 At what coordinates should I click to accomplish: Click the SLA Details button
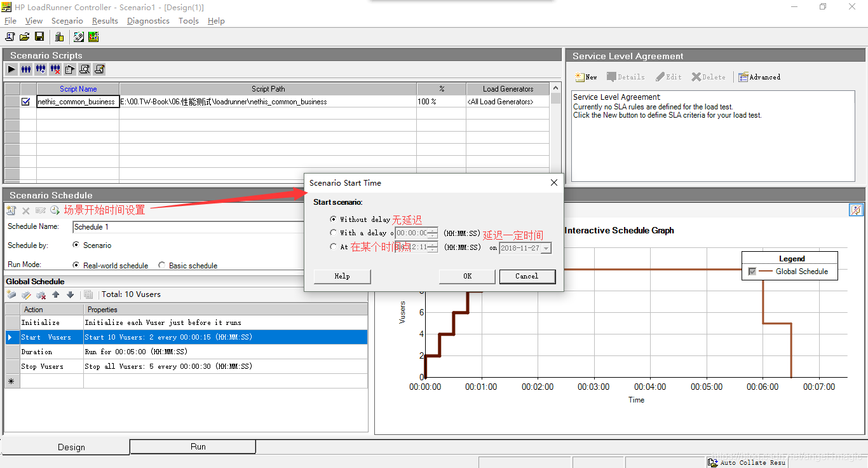tap(626, 77)
